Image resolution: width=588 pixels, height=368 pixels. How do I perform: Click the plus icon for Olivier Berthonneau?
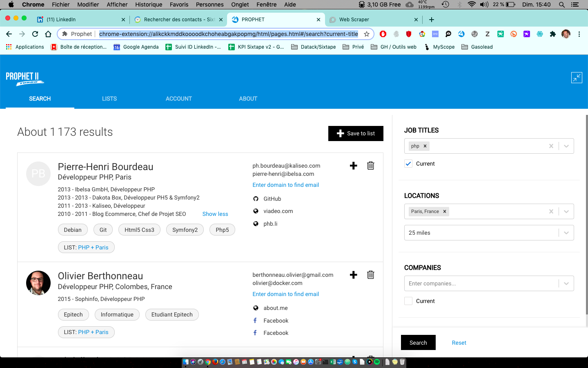point(354,275)
